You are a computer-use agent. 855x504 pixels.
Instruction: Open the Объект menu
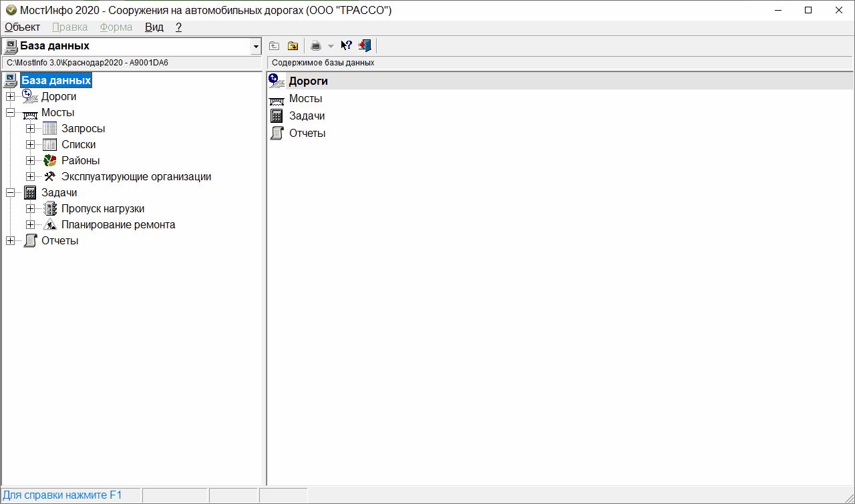pyautogui.click(x=22, y=27)
